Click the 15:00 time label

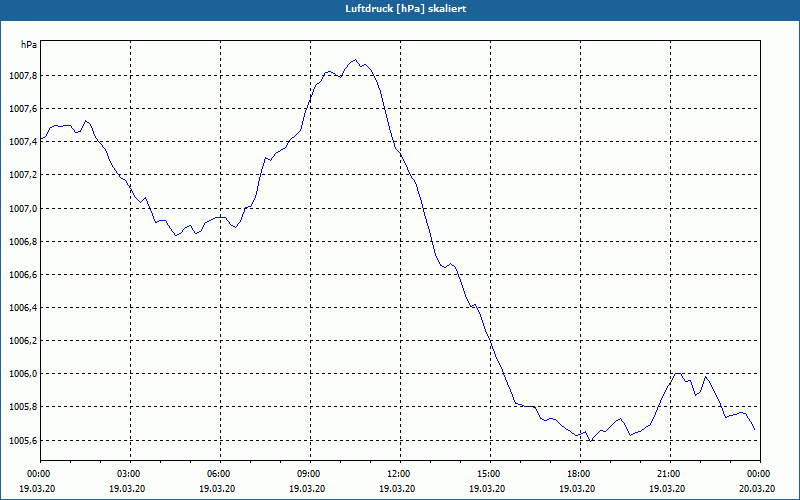[x=490, y=474]
